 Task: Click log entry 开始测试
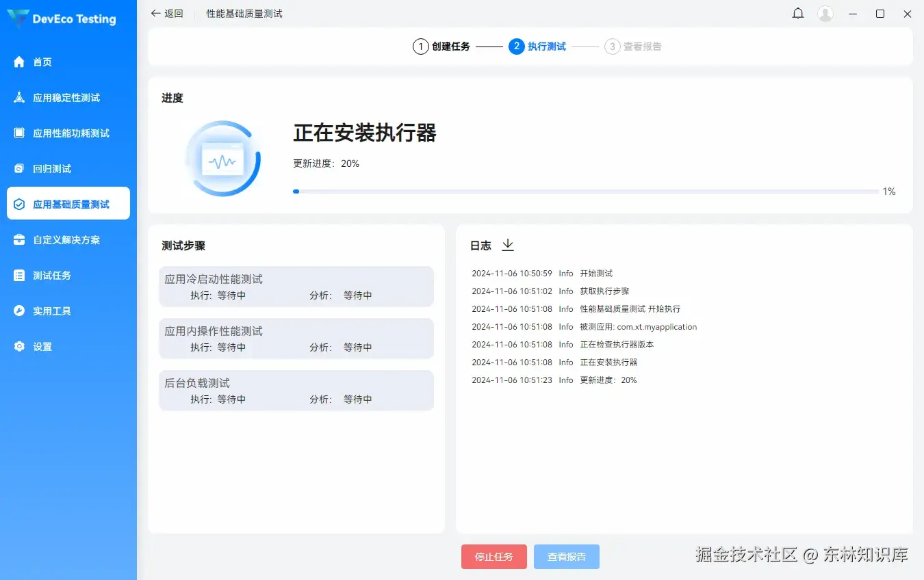(596, 274)
